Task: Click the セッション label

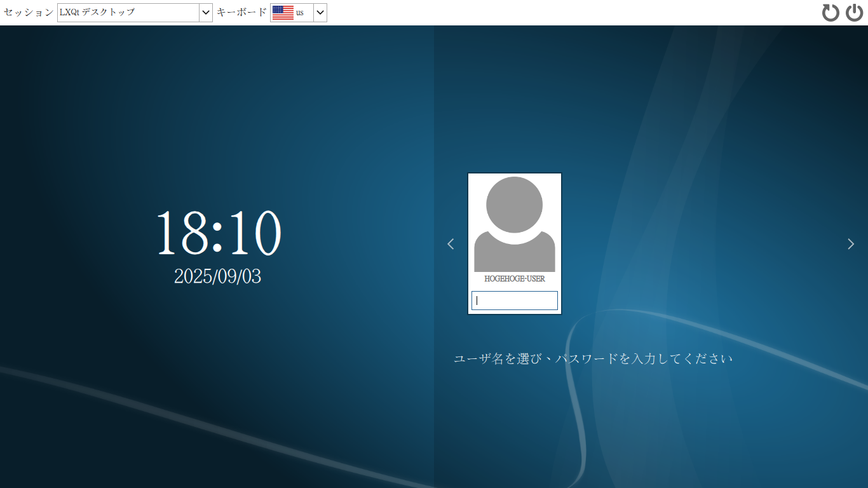Action: coord(29,13)
